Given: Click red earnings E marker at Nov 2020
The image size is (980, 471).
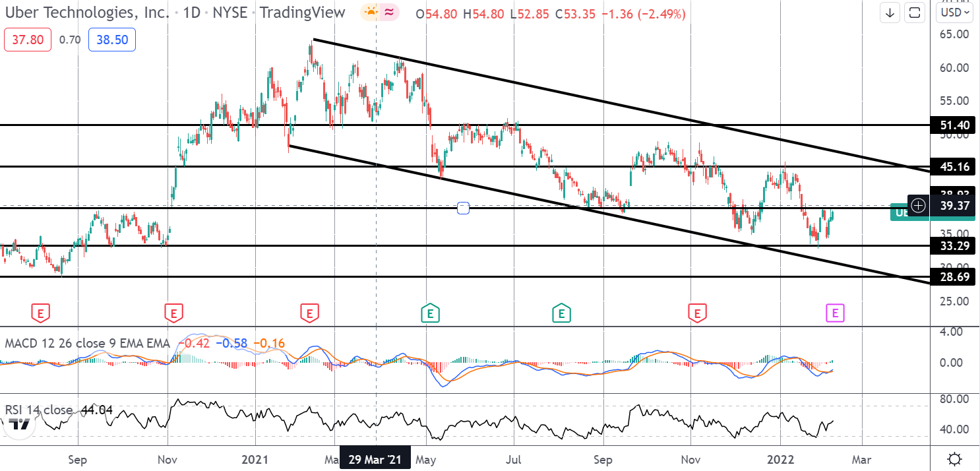Looking at the screenshot, I should (x=173, y=313).
